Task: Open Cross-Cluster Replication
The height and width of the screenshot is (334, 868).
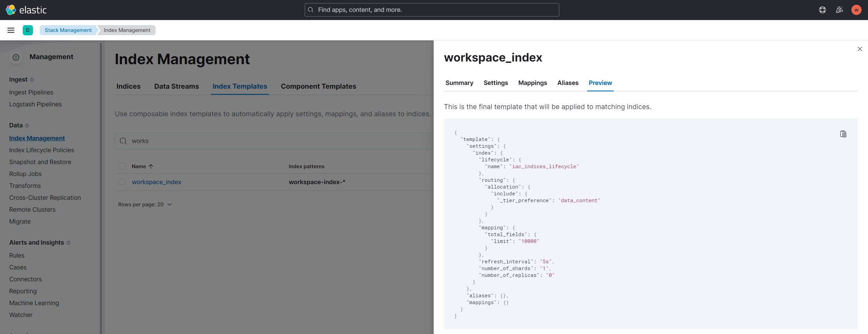Action: (x=45, y=198)
